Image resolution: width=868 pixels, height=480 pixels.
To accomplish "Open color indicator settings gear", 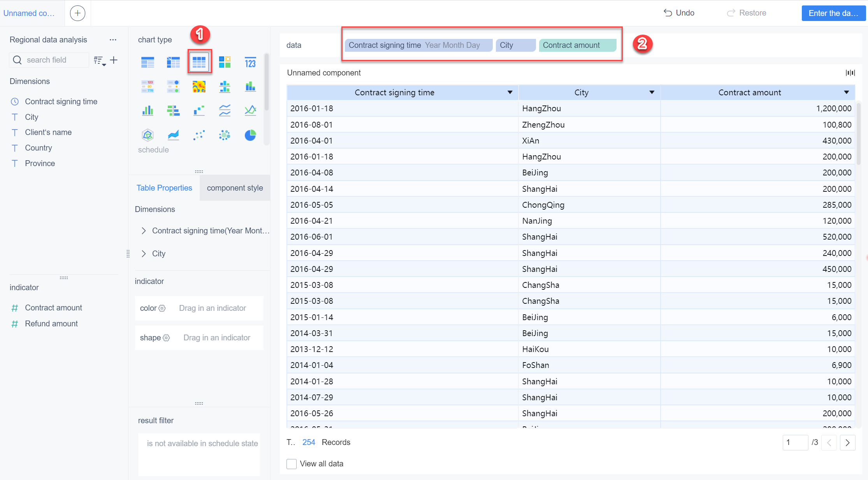I will coord(162,308).
